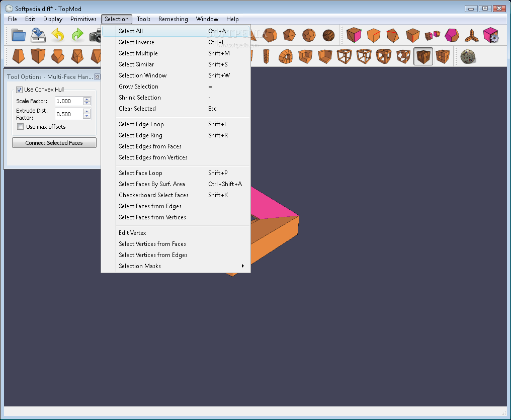Choose Select Edge Loop entry
Viewport: 511px width, 420px height.
point(176,124)
